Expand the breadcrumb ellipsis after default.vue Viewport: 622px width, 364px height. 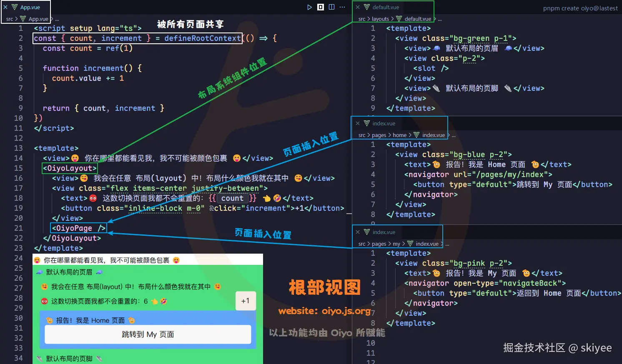pos(440,19)
